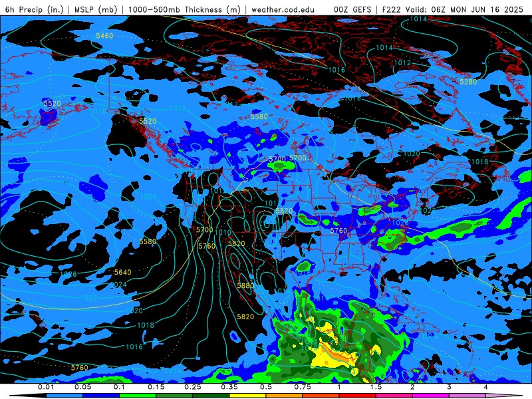Viewport: 532px width, 399px height.
Task: Click the black arrow at legend's left end
Action: [28, 396]
